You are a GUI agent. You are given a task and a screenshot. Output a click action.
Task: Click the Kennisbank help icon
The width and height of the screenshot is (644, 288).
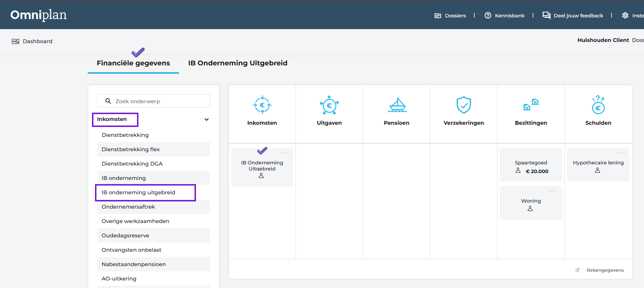488,15
